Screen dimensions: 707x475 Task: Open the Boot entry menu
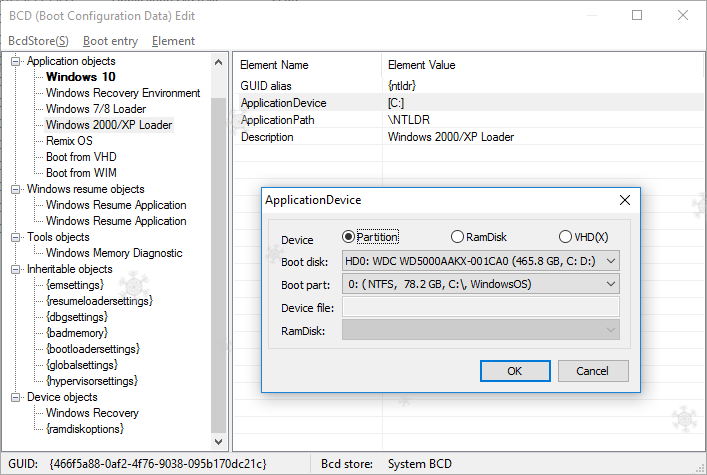[x=110, y=41]
